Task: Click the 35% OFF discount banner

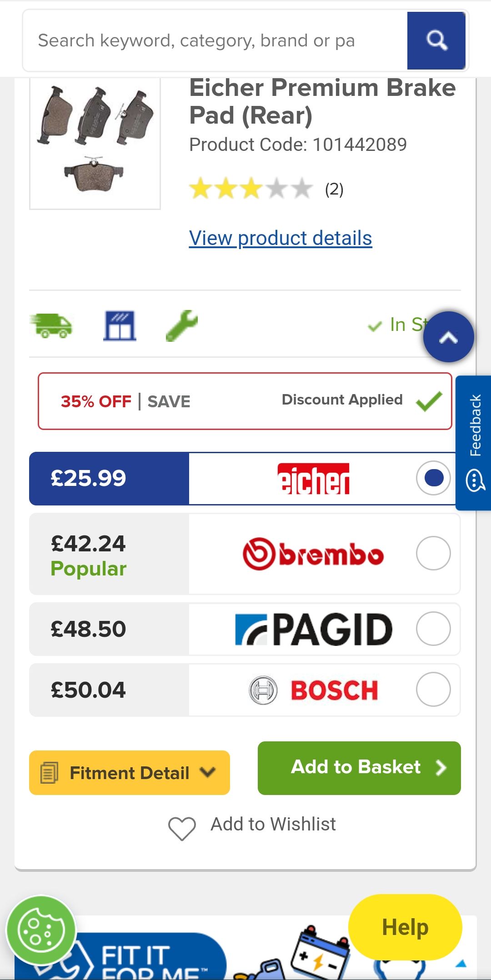Action: pyautogui.click(x=245, y=401)
